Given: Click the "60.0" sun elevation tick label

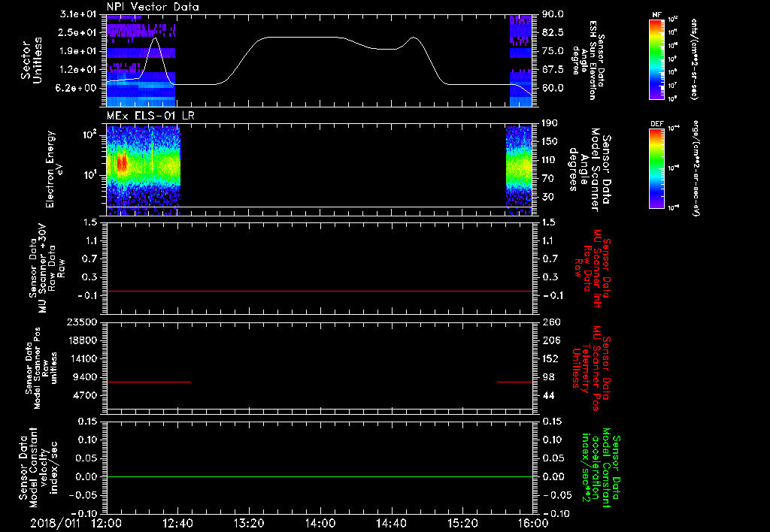Looking at the screenshot, I should tap(553, 88).
